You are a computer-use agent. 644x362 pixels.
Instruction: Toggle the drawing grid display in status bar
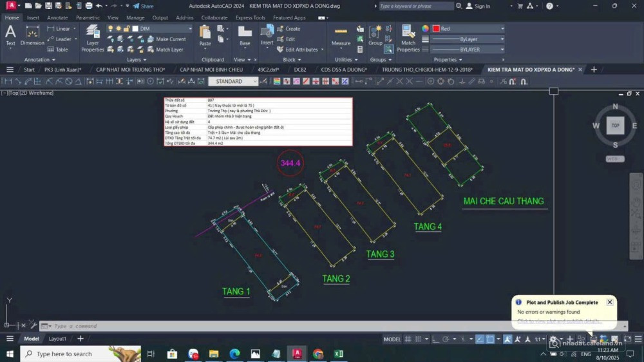pos(410,339)
